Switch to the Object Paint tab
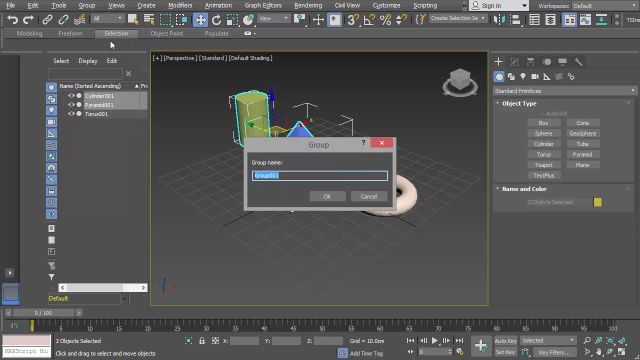This screenshot has height=360, width=640. tap(167, 33)
